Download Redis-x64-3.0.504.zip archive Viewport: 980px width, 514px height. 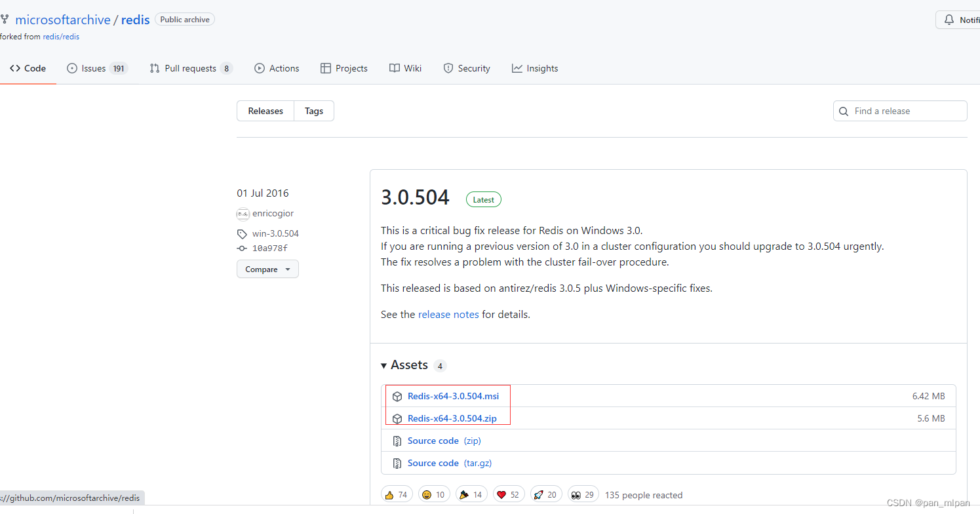[452, 418]
